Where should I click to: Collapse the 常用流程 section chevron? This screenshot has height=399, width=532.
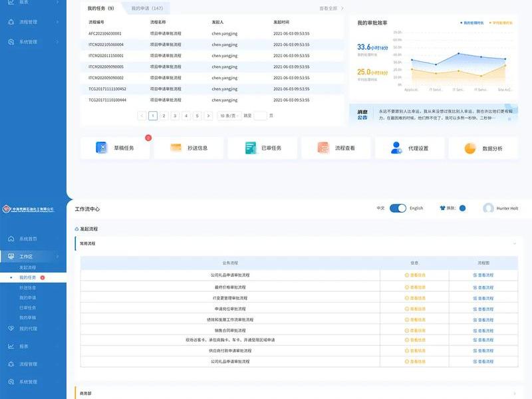[514, 243]
